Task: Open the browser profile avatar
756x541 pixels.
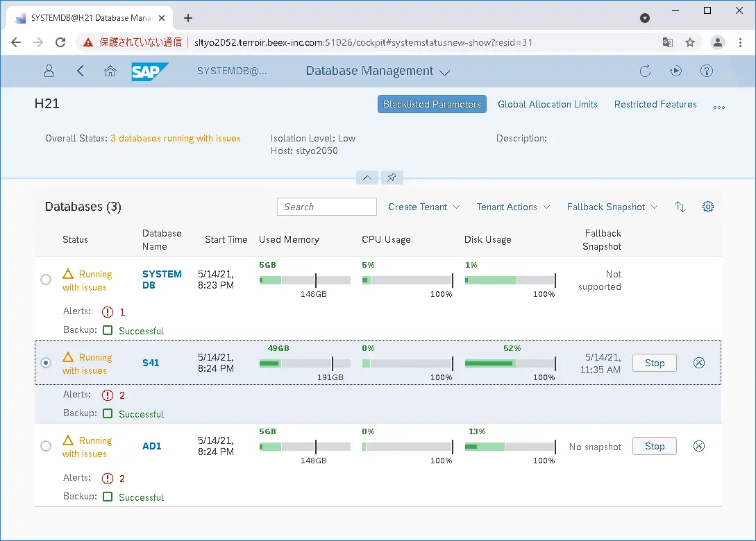Action: (717, 42)
